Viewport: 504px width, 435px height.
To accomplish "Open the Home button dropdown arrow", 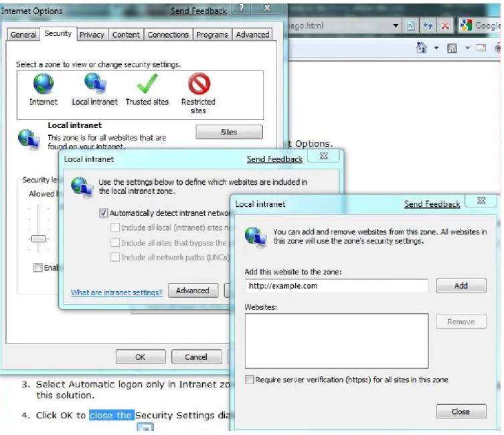I will coord(436,48).
